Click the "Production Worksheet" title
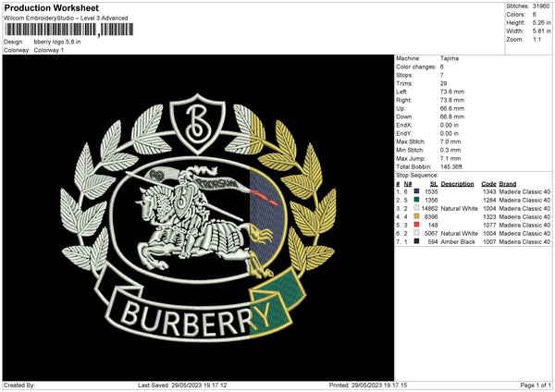Viewport: 555px width, 392px height. pos(52,7)
